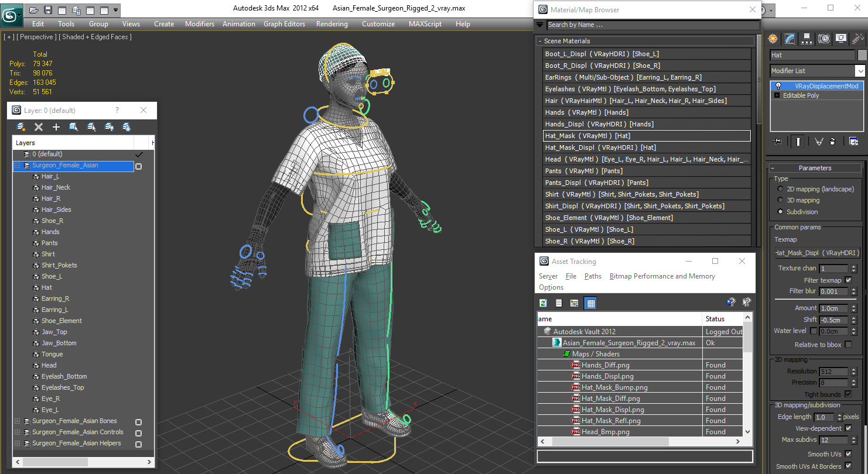This screenshot has width=868, height=474.
Task: Select Hat_Mask (VRayMtl) material entry
Action: click(647, 136)
